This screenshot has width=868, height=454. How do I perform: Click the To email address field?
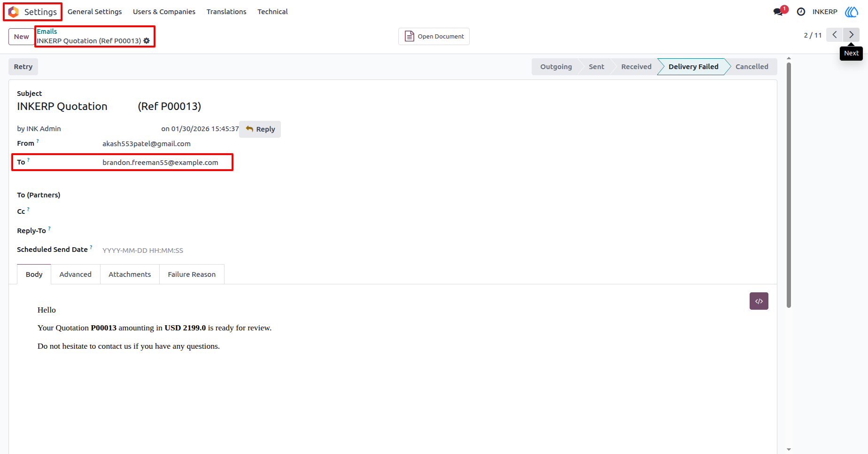coord(160,163)
